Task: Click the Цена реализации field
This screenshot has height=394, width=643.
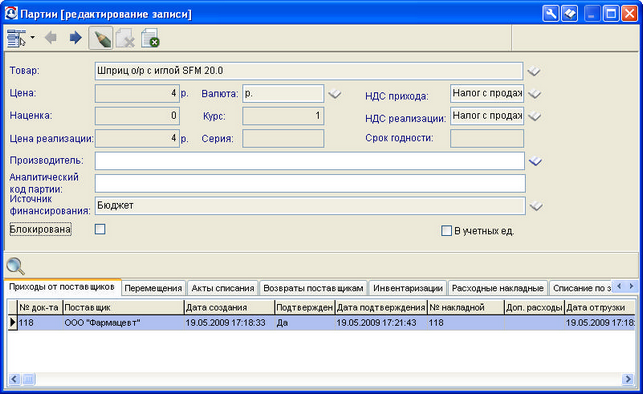Action: [x=137, y=139]
